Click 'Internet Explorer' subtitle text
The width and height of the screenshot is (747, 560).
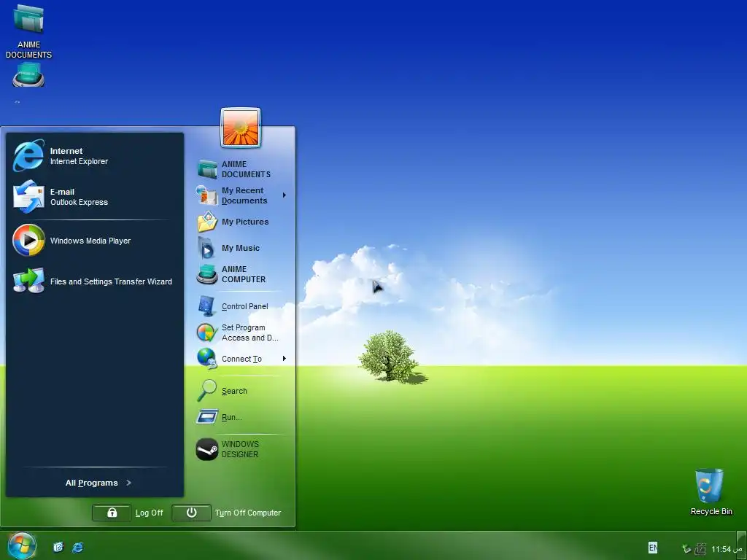pyautogui.click(x=79, y=161)
